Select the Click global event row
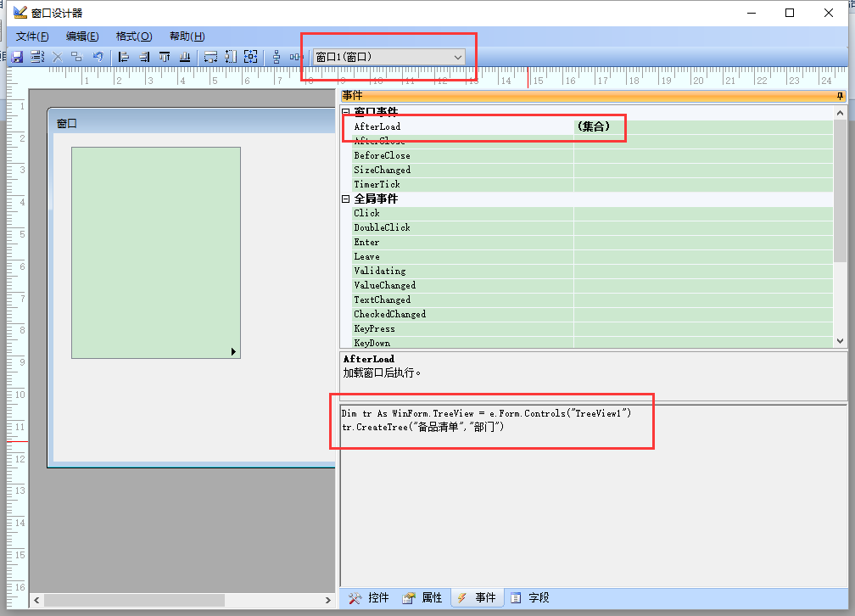Viewport: 855px width, 616px height. 592,213
